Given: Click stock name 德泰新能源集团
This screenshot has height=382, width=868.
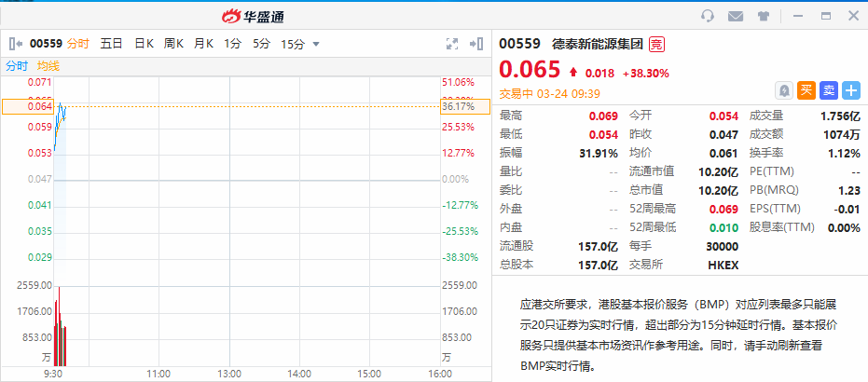Looking at the screenshot, I should 598,44.
